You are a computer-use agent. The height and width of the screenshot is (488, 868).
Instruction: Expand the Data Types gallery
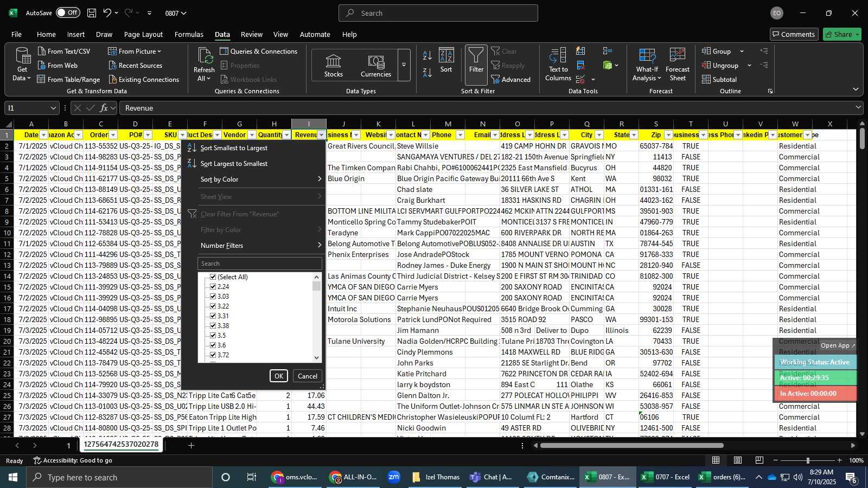tap(404, 65)
